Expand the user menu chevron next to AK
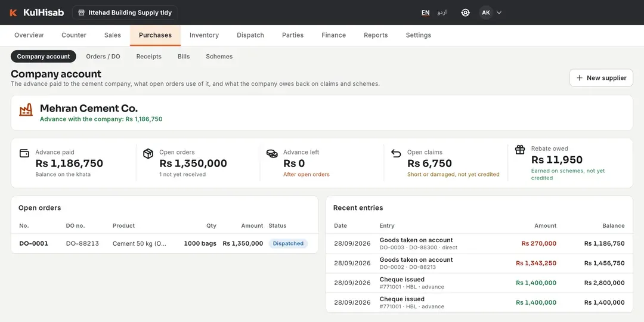This screenshot has width=644, height=322. (x=499, y=13)
